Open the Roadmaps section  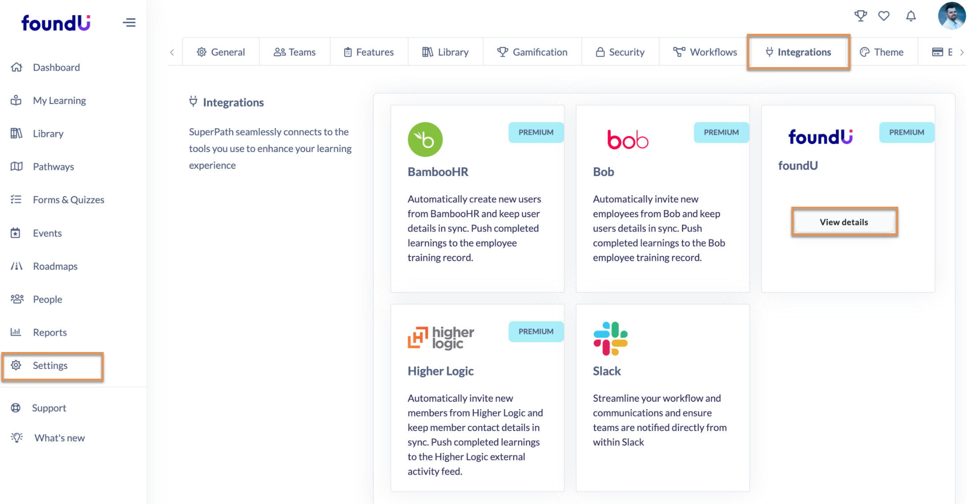pos(55,266)
